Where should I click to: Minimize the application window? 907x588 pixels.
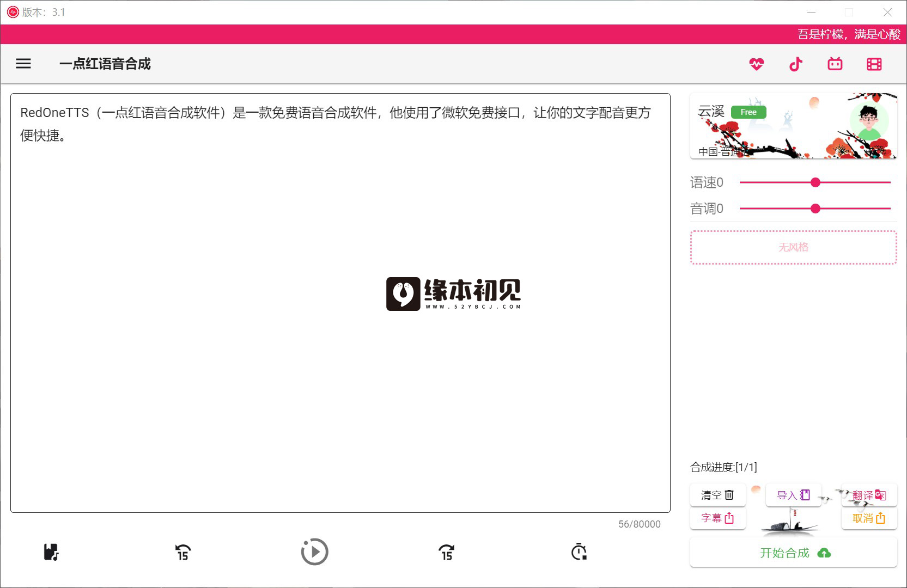click(x=811, y=12)
